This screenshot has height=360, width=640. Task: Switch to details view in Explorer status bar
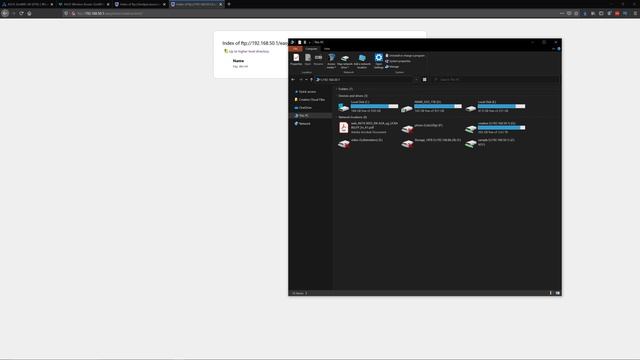pos(551,293)
